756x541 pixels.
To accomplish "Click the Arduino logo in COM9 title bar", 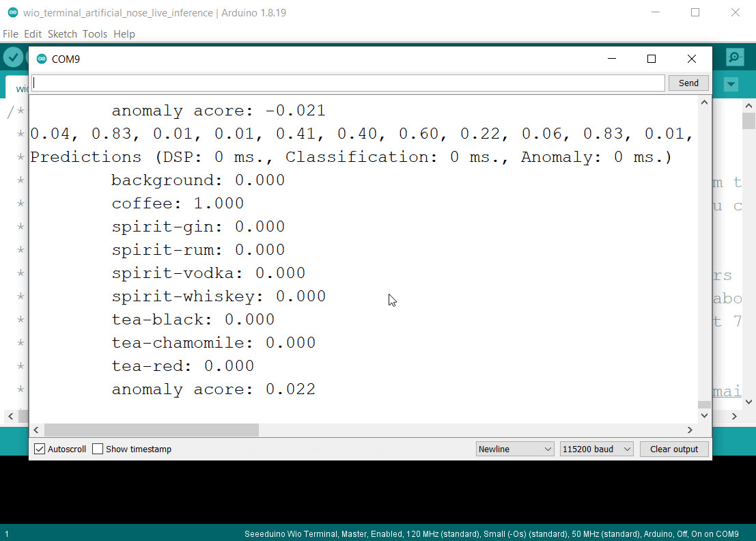I will pos(42,59).
